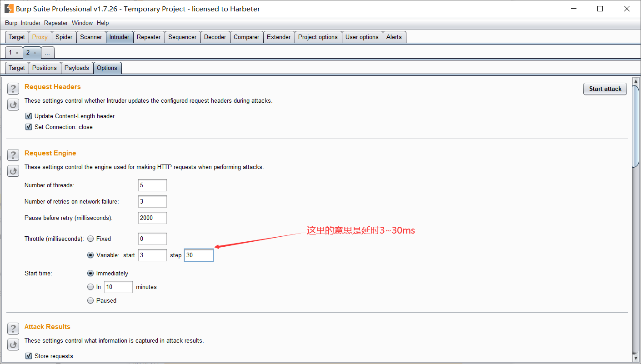
Task: Open the Alerts tab
Action: point(394,37)
